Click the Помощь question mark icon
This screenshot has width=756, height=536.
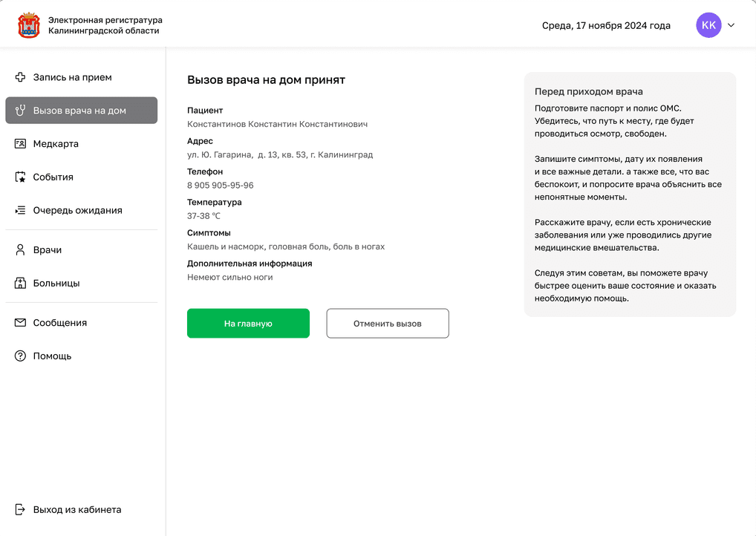[x=21, y=356]
